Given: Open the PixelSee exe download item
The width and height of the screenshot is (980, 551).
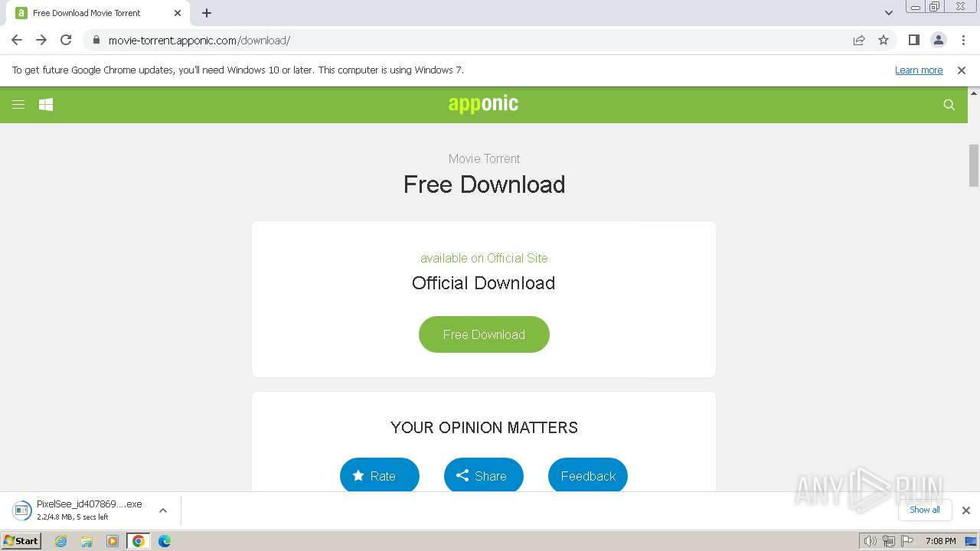Looking at the screenshot, I should click(78, 510).
